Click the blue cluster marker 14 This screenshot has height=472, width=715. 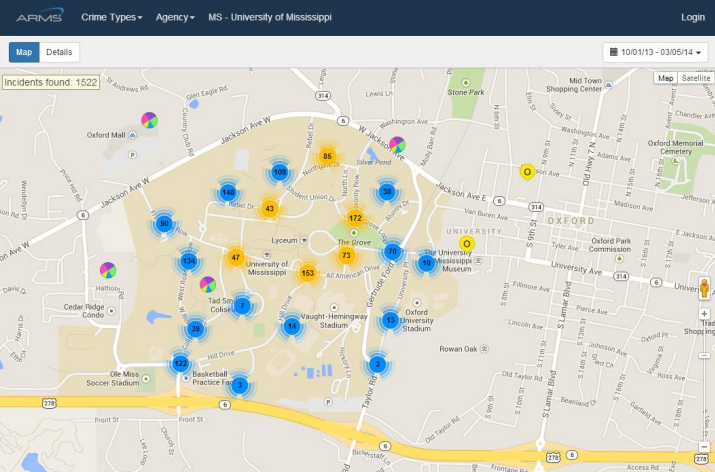292,326
